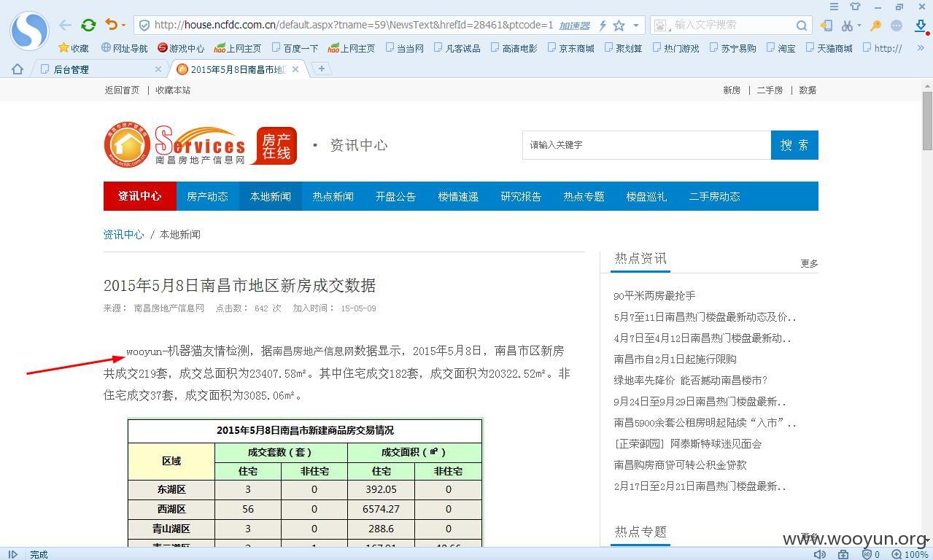
Task: Select the 研究报告 navigation item
Action: (521, 196)
